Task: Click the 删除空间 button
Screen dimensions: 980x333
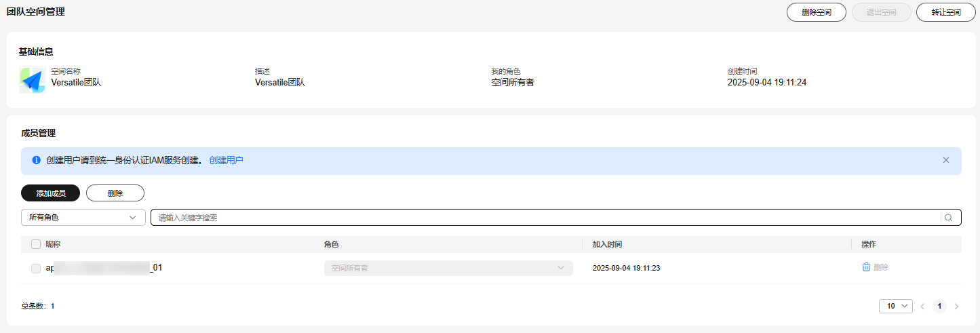Action: pos(816,12)
